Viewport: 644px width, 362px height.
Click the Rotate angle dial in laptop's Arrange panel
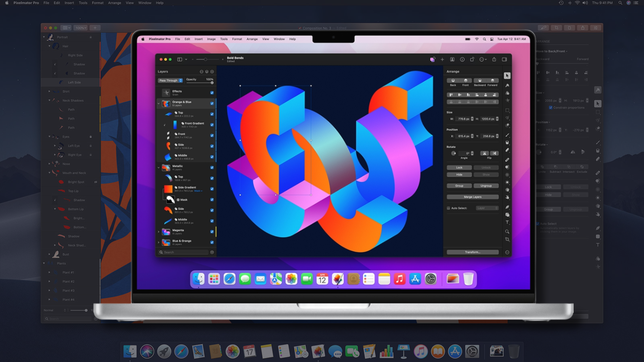coord(453,153)
